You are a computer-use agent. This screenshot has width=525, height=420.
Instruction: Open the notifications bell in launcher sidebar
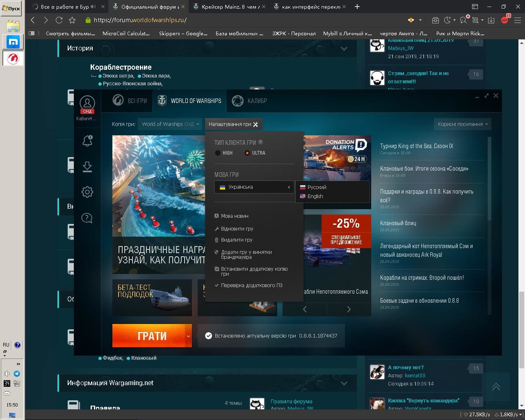coord(87,141)
